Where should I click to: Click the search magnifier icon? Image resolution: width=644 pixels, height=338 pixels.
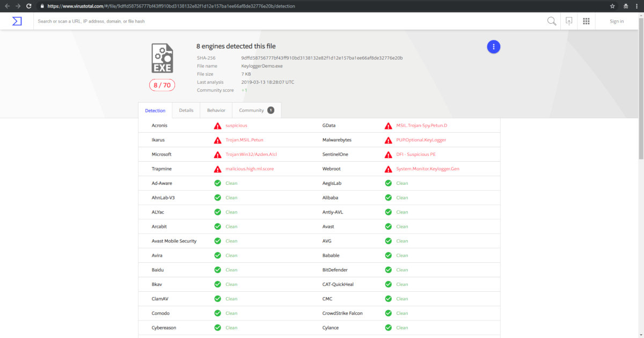pyautogui.click(x=551, y=21)
